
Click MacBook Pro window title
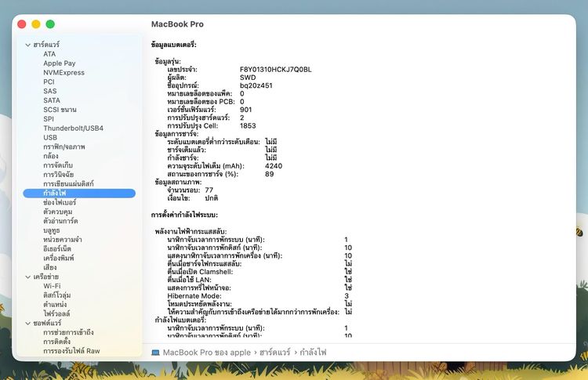coord(177,24)
